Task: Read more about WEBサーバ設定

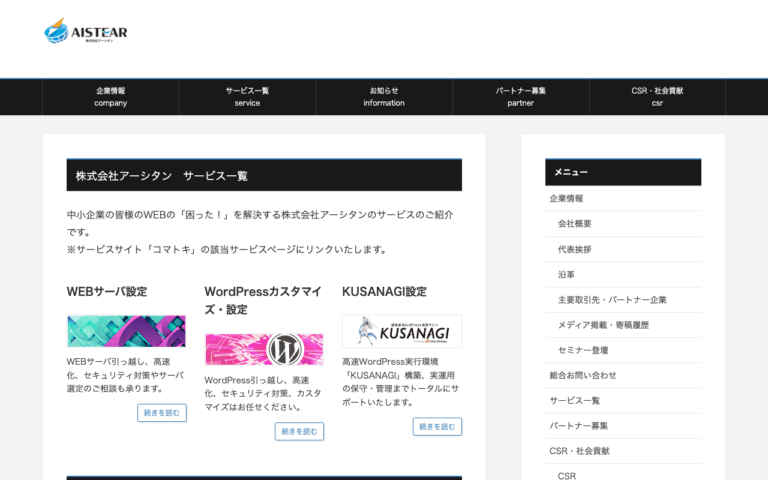Action: point(162,413)
